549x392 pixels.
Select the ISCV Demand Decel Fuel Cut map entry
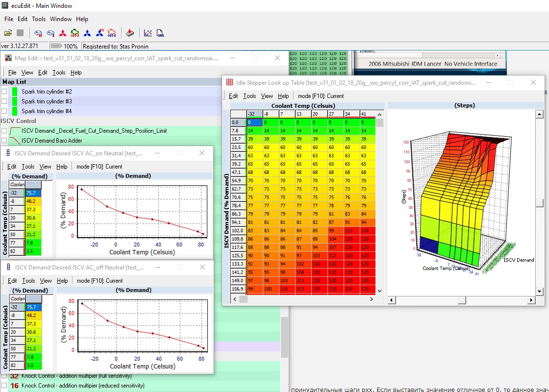94,131
